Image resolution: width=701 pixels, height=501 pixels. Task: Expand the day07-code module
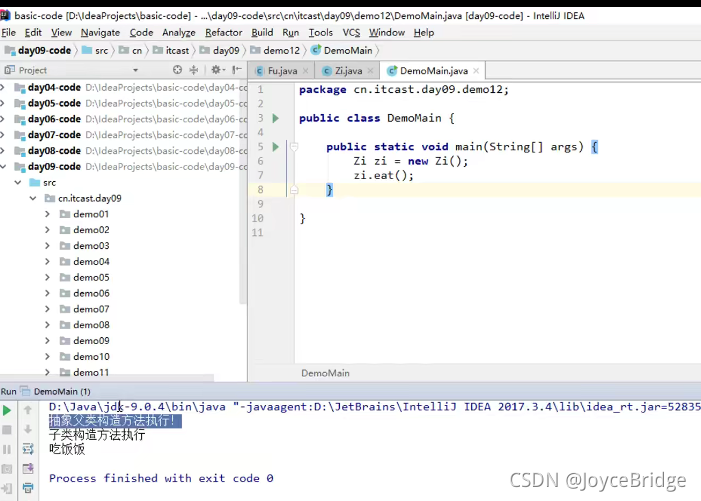pos(3,135)
